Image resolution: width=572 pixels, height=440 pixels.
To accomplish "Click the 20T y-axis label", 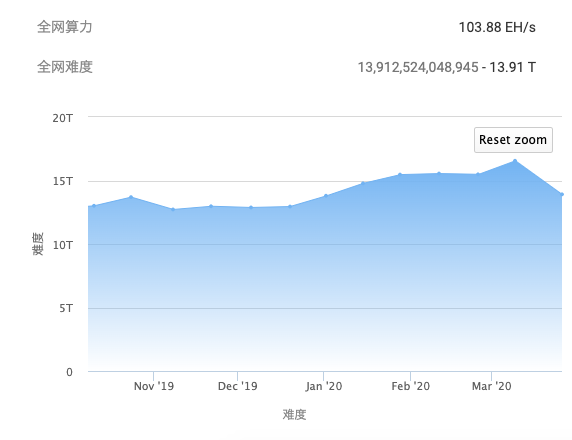I will pyautogui.click(x=63, y=118).
